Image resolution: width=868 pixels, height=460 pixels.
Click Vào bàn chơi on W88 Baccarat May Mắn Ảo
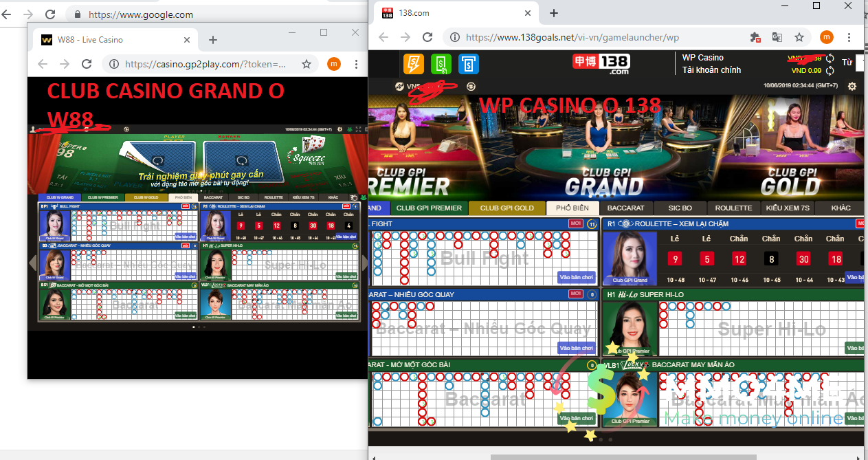point(346,315)
